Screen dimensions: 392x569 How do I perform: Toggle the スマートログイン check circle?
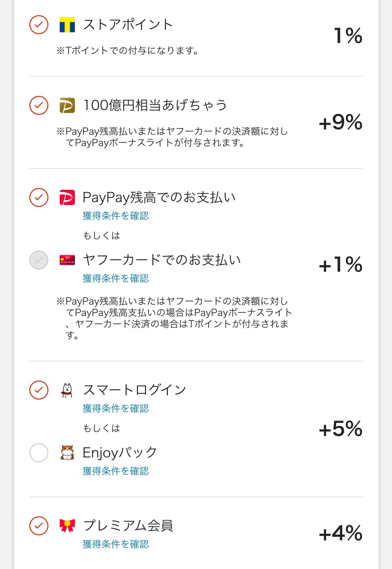tap(39, 390)
